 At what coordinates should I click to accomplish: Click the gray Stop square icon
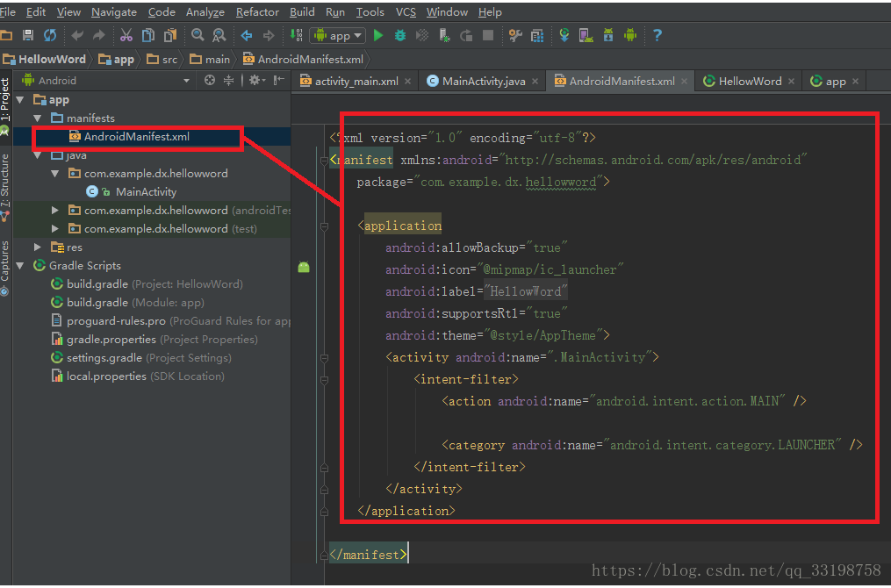[487, 35]
